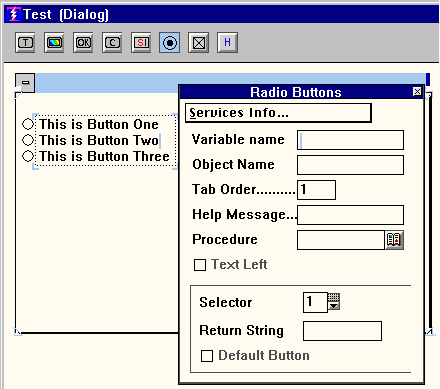440x389 pixels.
Task: Select radio 'This is Button Three'
Action: point(28,156)
